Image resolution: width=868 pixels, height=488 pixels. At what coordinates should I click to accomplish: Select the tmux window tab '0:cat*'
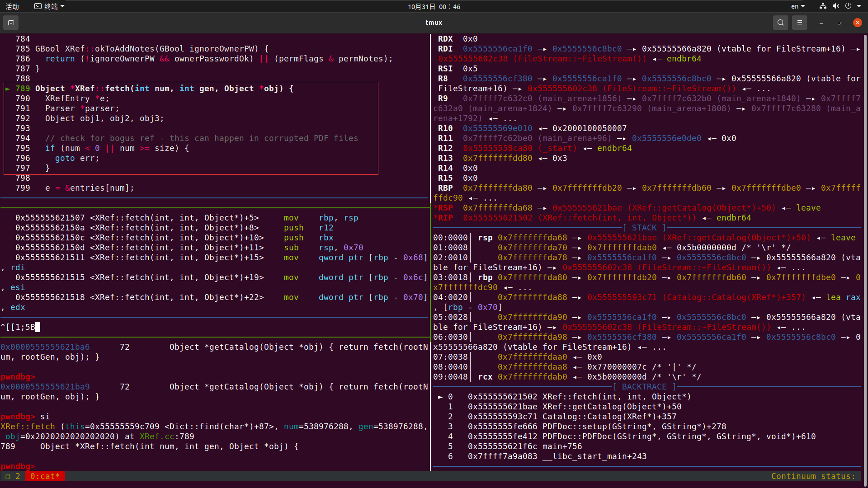(45, 476)
